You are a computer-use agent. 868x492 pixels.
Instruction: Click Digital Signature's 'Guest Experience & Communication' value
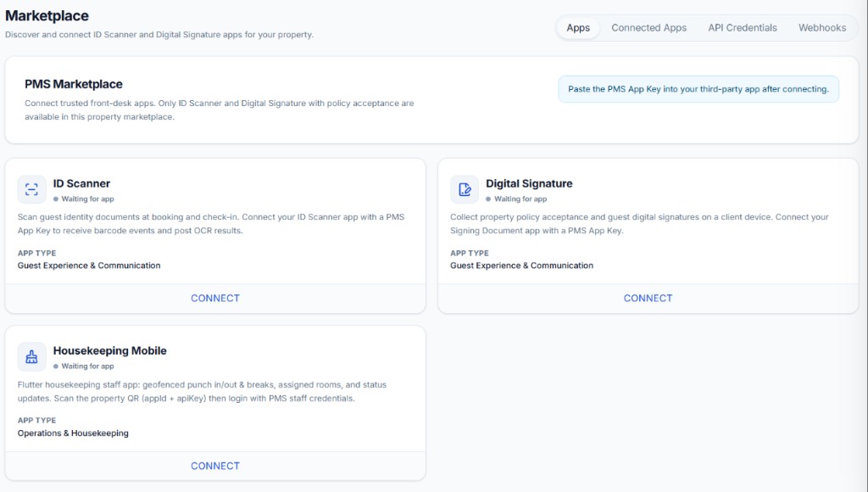point(521,266)
